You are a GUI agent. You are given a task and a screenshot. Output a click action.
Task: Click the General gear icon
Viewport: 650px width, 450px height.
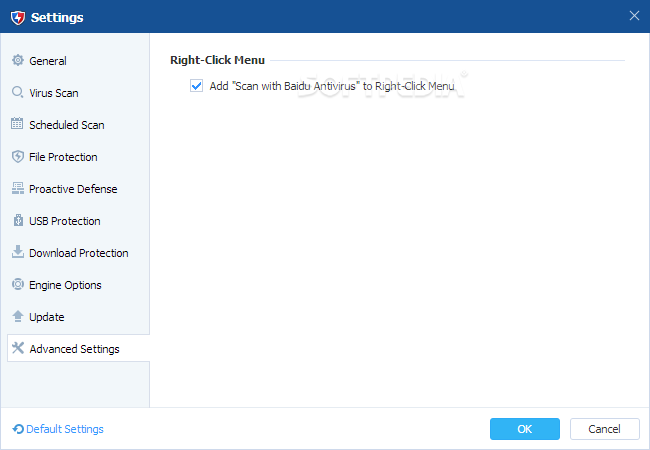click(x=18, y=60)
